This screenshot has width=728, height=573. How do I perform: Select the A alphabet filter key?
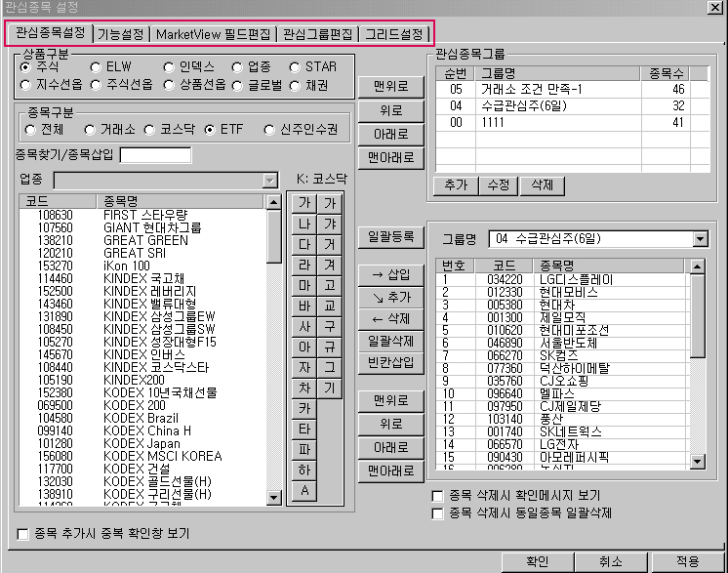304,490
